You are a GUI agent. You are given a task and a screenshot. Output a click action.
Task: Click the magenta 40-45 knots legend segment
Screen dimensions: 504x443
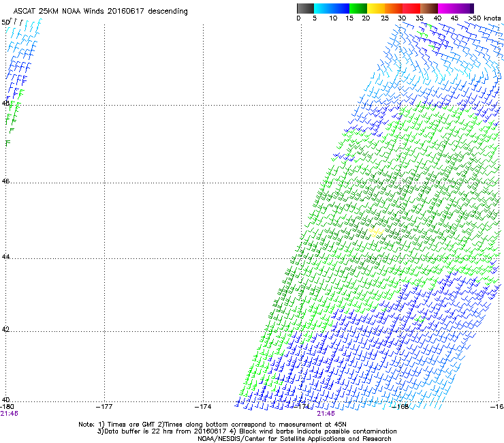(447, 8)
